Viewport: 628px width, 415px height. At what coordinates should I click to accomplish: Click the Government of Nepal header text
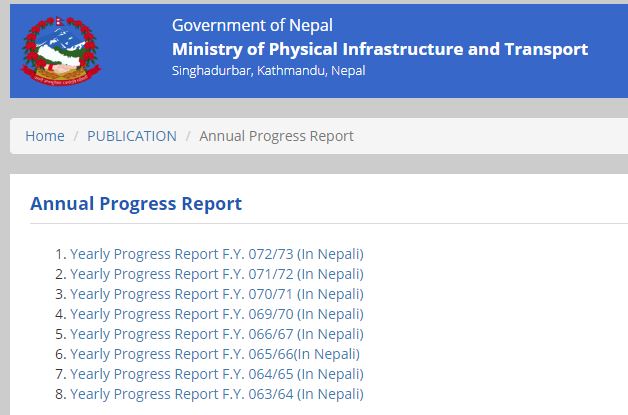click(252, 25)
